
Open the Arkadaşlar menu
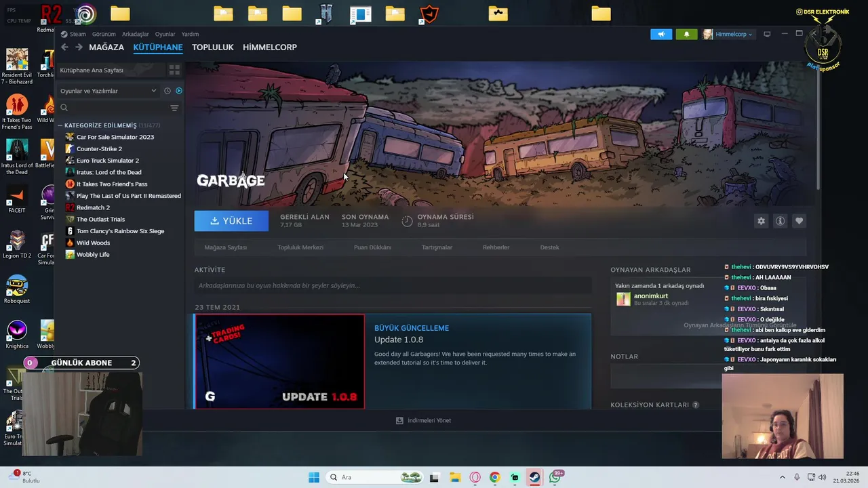pyautogui.click(x=136, y=34)
